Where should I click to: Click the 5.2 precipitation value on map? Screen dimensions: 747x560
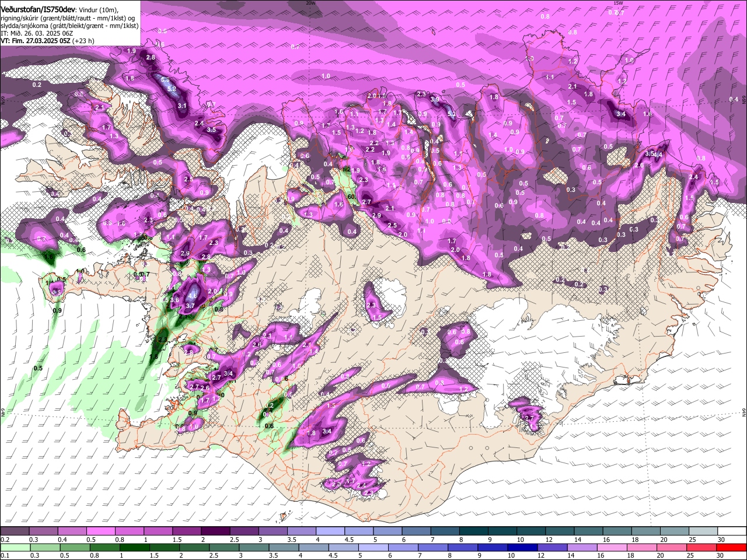click(172, 89)
